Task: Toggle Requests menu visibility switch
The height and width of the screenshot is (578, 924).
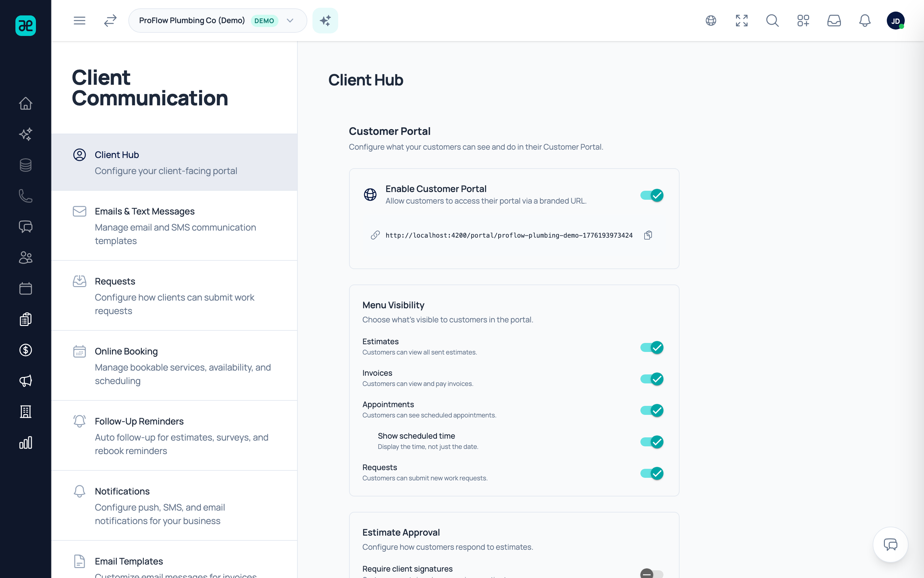Action: click(652, 473)
